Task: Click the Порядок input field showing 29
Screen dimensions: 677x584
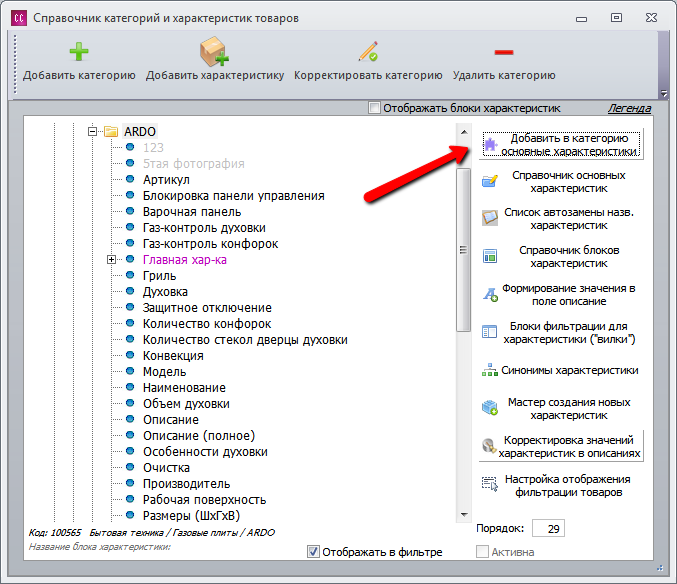Action: (x=548, y=528)
